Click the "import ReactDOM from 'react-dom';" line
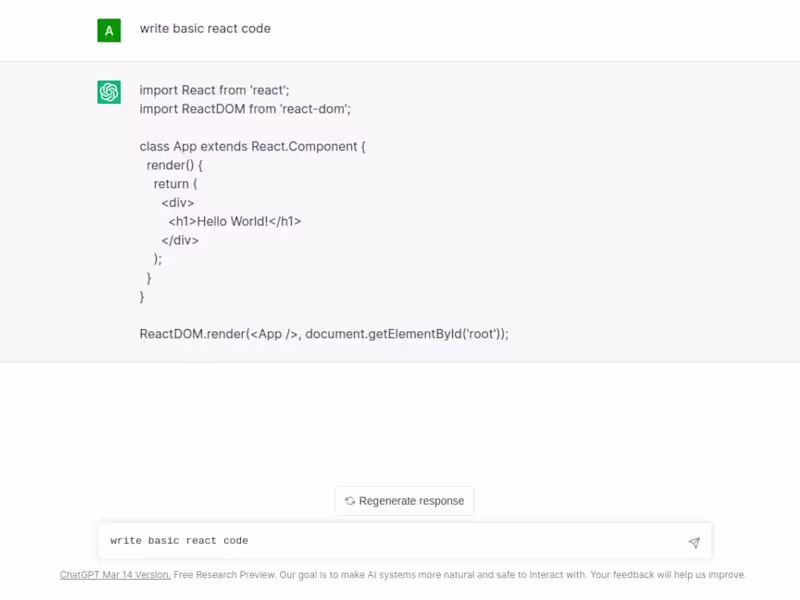Image resolution: width=800 pixels, height=600 pixels. [x=245, y=108]
